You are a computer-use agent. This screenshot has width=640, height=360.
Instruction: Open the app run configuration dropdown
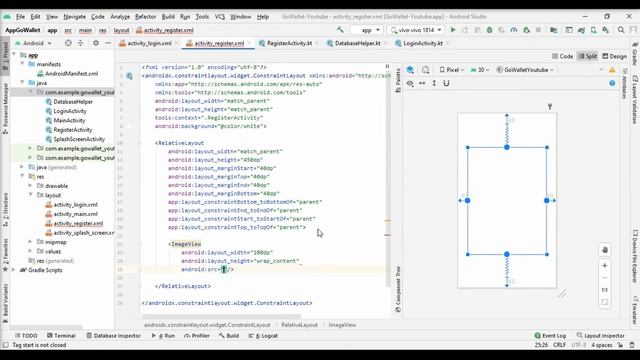[366, 30]
